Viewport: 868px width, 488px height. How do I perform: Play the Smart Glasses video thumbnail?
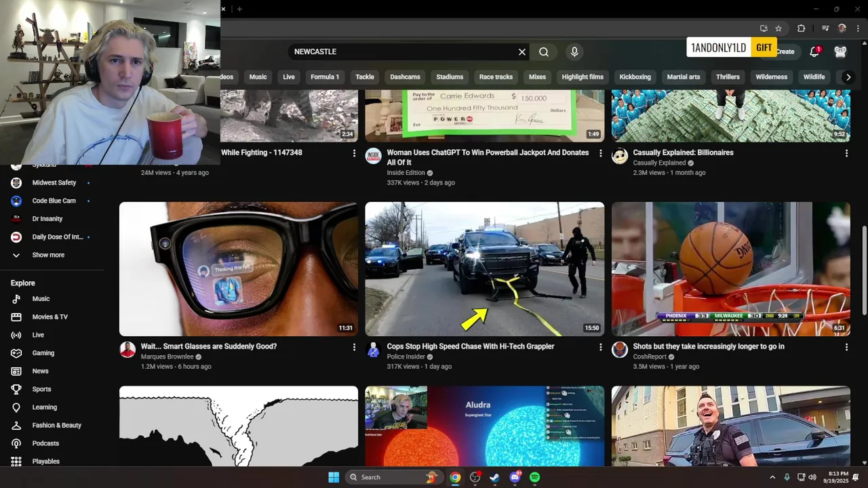(x=239, y=269)
